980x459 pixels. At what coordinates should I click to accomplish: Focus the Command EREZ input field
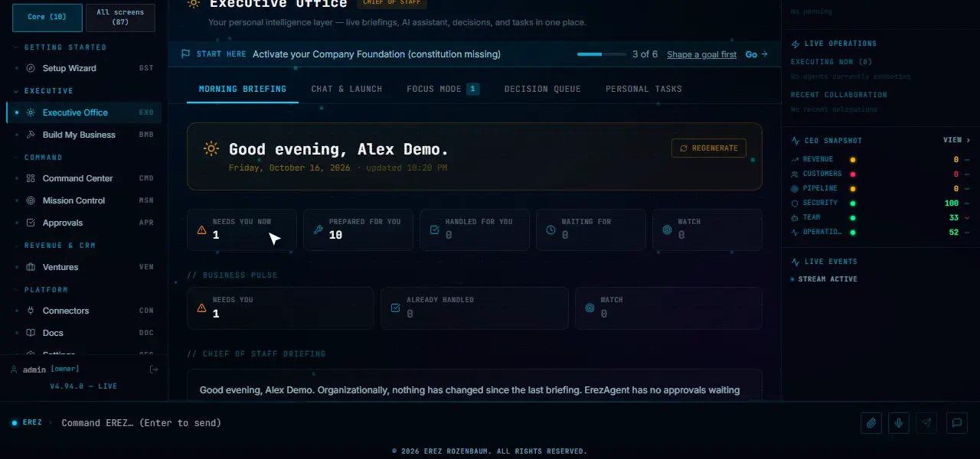456,423
